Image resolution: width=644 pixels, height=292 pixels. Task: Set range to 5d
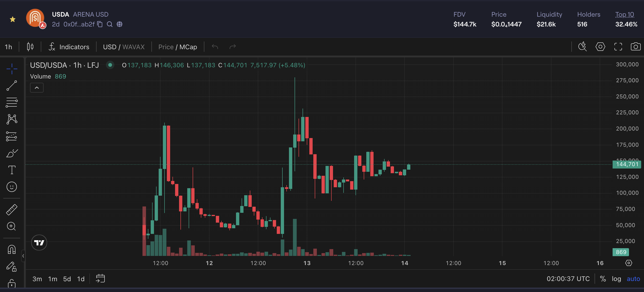coord(67,279)
